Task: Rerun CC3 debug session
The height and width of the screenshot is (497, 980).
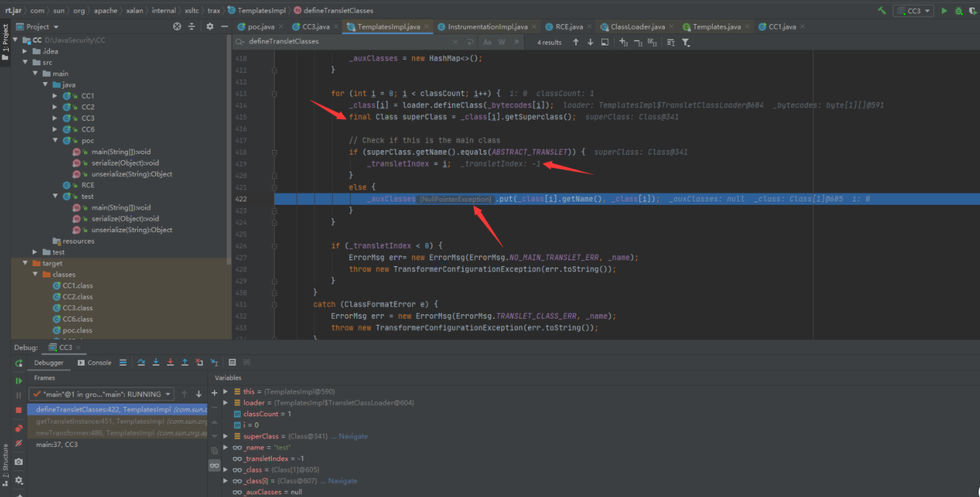Action: coord(19,363)
